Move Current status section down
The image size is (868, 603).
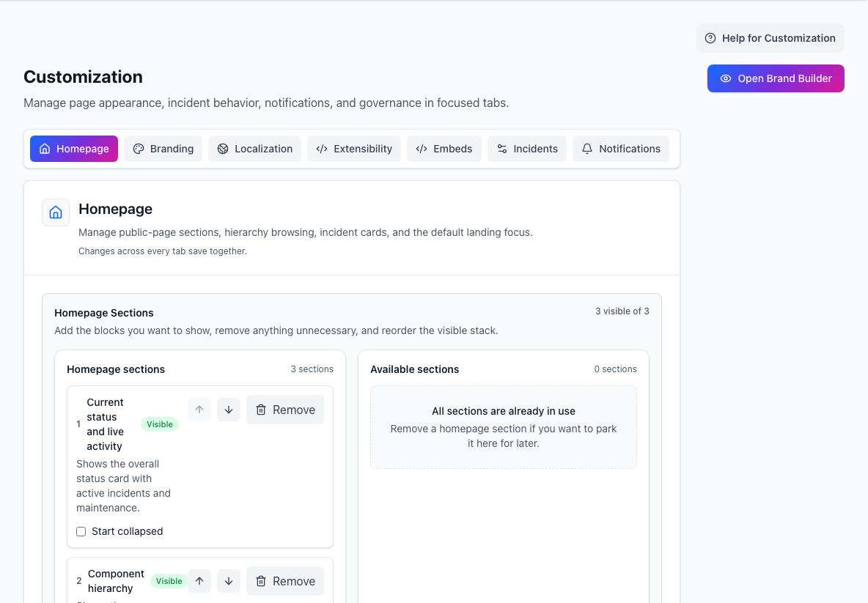pyautogui.click(x=229, y=410)
